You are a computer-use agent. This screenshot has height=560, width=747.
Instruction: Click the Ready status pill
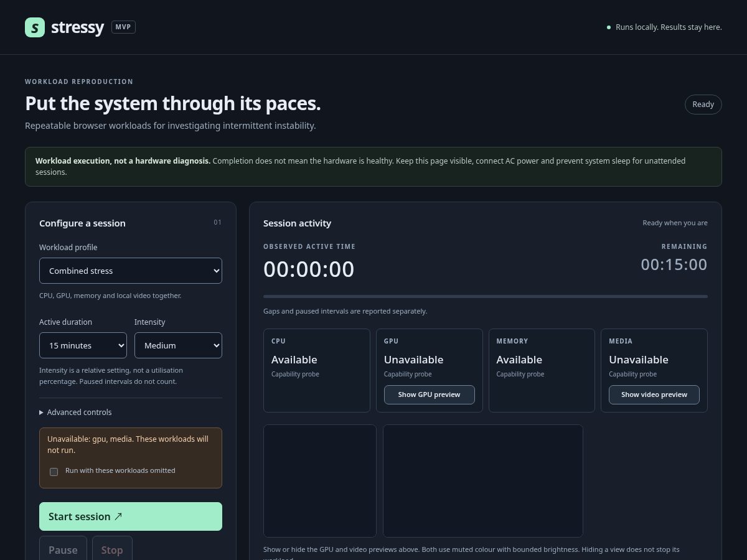pyautogui.click(x=703, y=105)
